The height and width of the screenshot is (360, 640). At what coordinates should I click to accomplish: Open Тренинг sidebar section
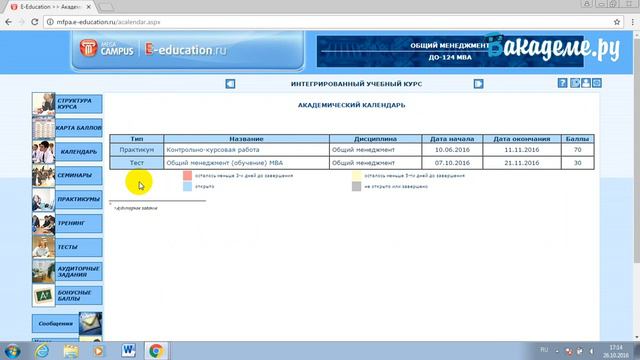(79, 223)
